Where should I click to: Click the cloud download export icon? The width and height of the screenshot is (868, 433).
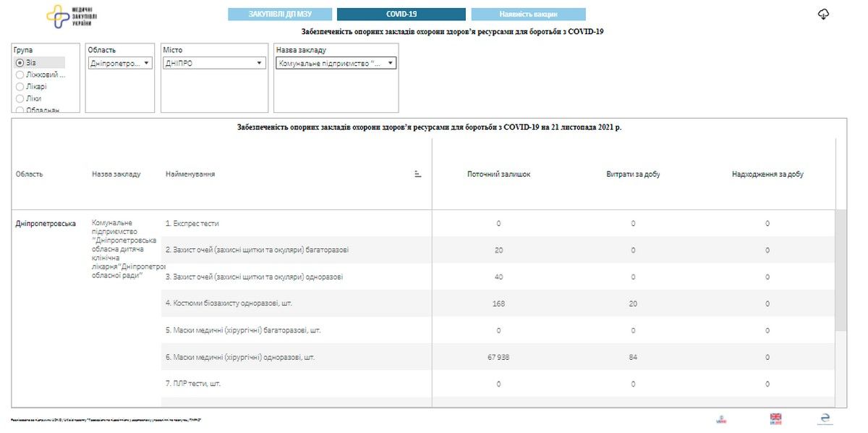tap(824, 13)
